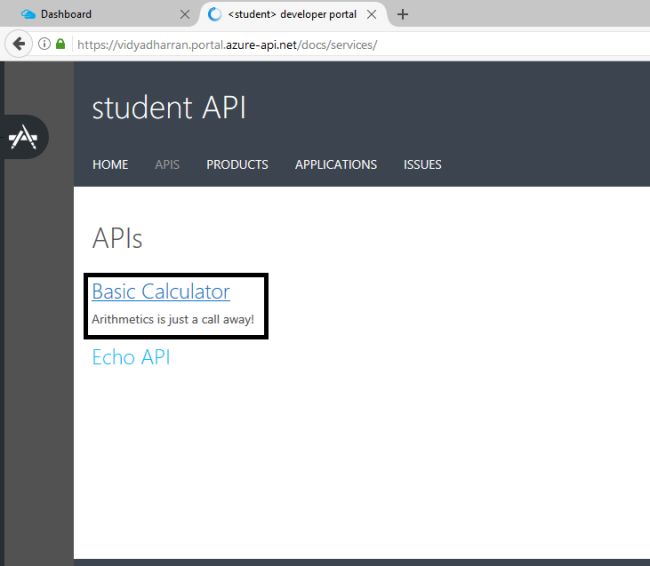This screenshot has width=650, height=566.
Task: Open the ISSUES menu item
Action: (422, 165)
